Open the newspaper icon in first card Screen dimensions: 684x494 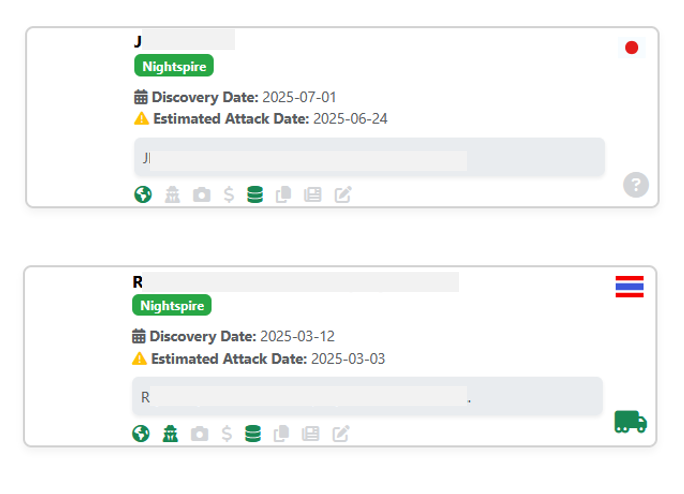click(313, 195)
